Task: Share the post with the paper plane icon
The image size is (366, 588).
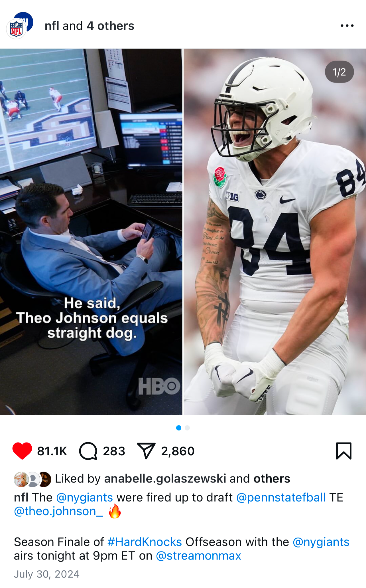Action: point(146,451)
